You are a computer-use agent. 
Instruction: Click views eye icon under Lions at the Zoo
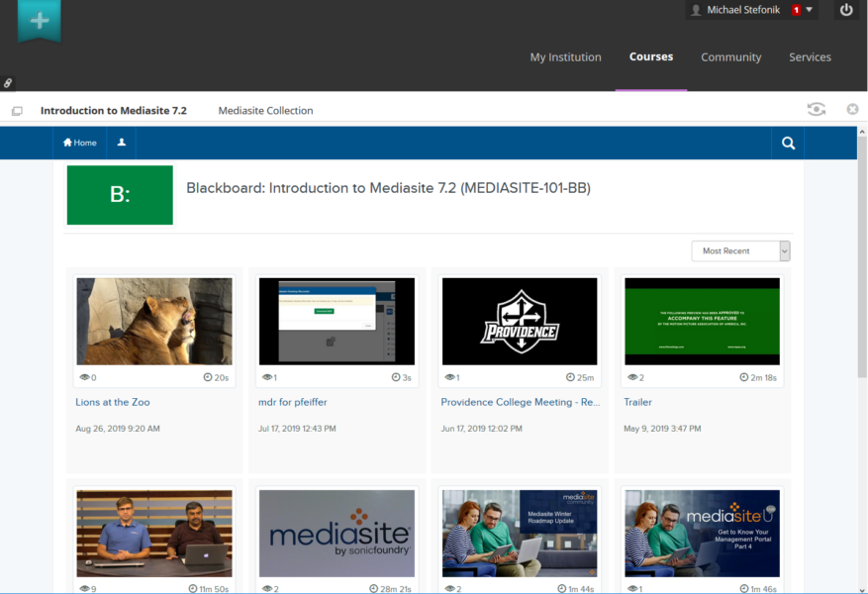point(84,377)
